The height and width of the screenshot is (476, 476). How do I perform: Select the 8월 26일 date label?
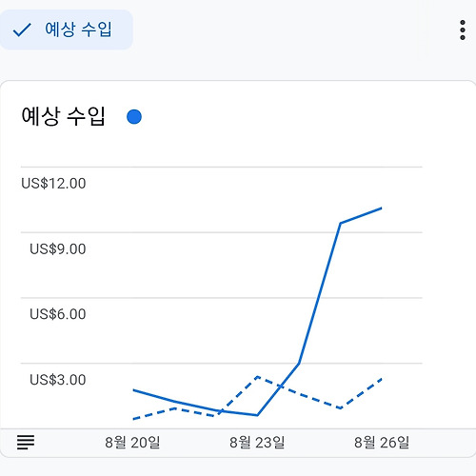382,443
